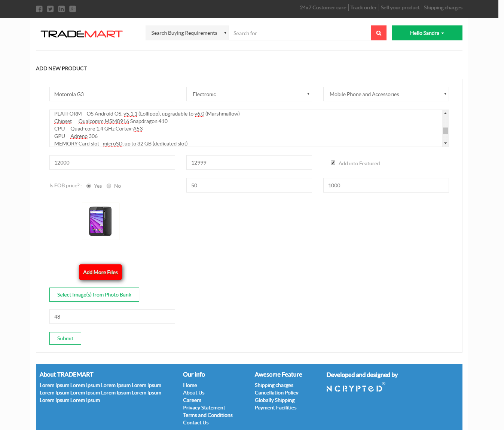504x430 pixels.
Task: Open the Facebook social icon
Action: [x=39, y=9]
